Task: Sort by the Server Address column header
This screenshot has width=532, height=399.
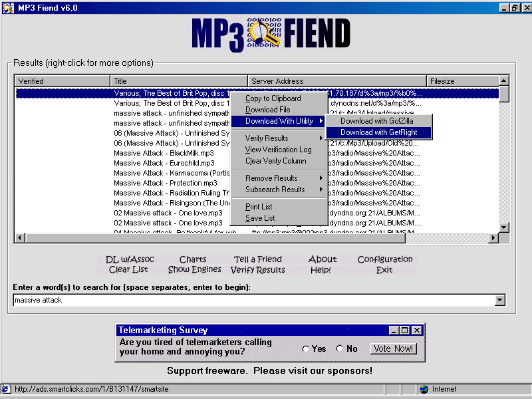Action: tap(337, 81)
